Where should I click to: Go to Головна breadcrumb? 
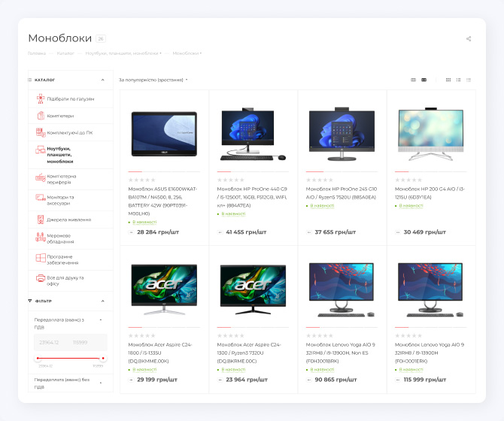[37, 53]
